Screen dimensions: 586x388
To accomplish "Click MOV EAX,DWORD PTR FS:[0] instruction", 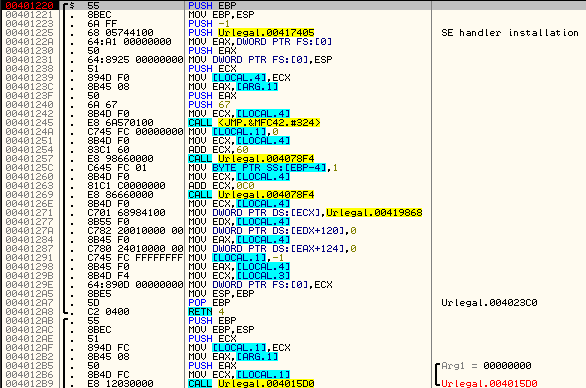I will [260, 41].
